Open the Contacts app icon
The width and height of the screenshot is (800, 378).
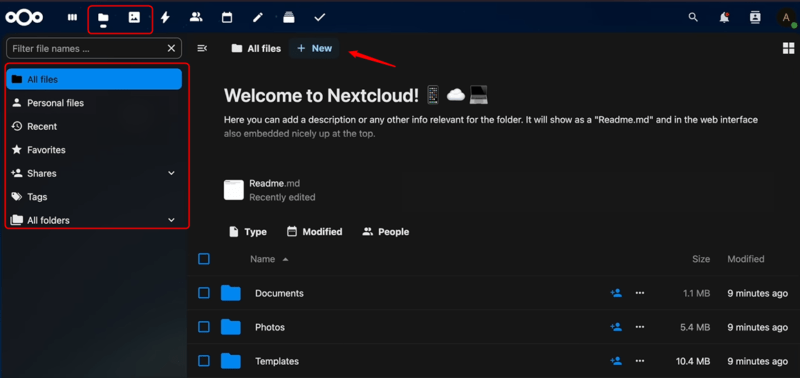point(196,17)
